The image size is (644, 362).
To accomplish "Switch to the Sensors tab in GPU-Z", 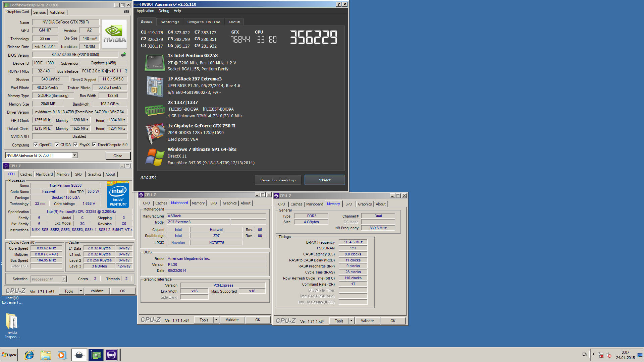I will coord(40,12).
